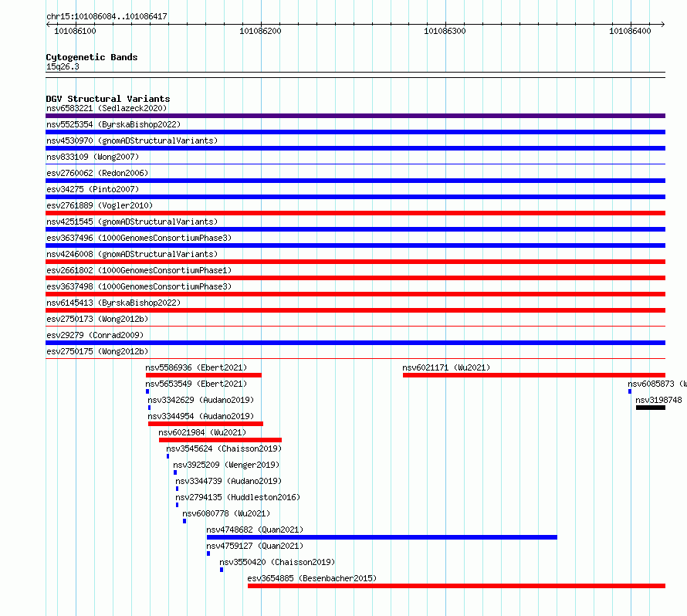This screenshot has width=687, height=616.
Task: Select the nsv6021984 (Wu2021) label
Action: 202,432
